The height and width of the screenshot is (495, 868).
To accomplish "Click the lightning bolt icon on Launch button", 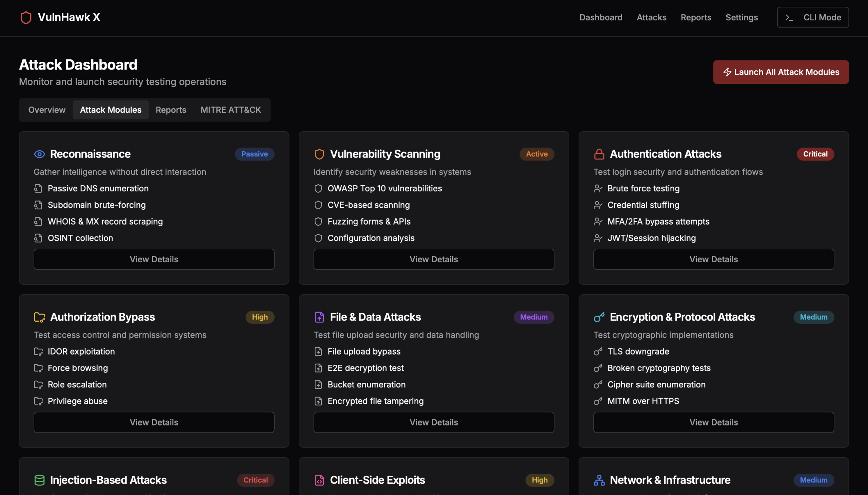I will [x=727, y=72].
